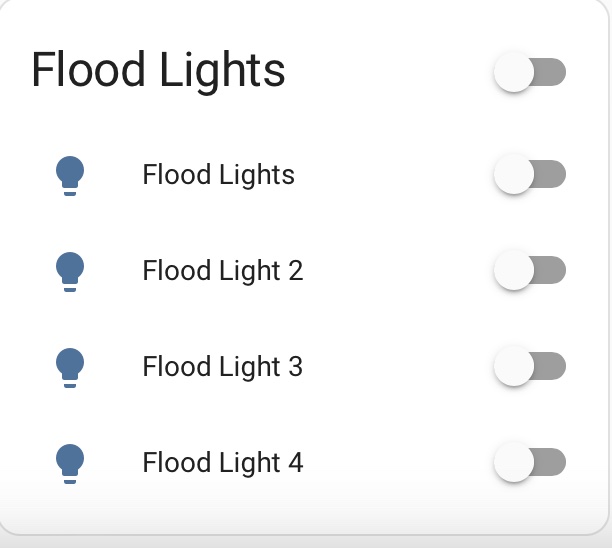The height and width of the screenshot is (548, 612).
Task: Click the gray track of Flood Light 4 switch
Action: [552, 462]
